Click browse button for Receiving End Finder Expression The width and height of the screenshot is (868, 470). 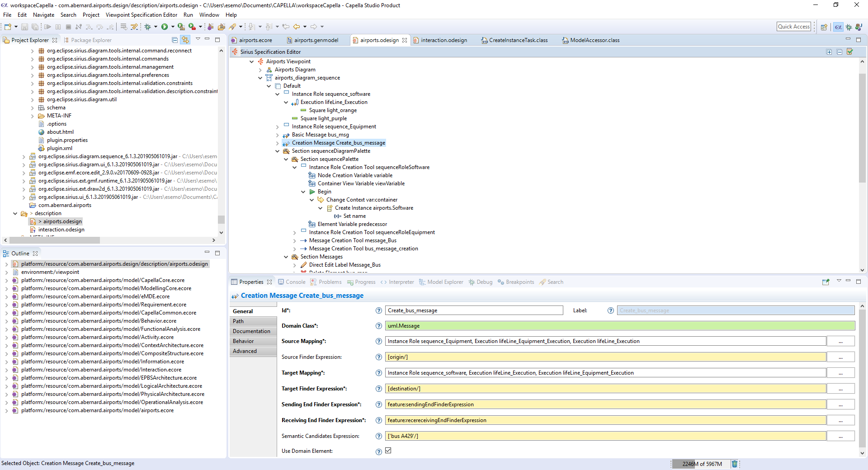pyautogui.click(x=840, y=420)
